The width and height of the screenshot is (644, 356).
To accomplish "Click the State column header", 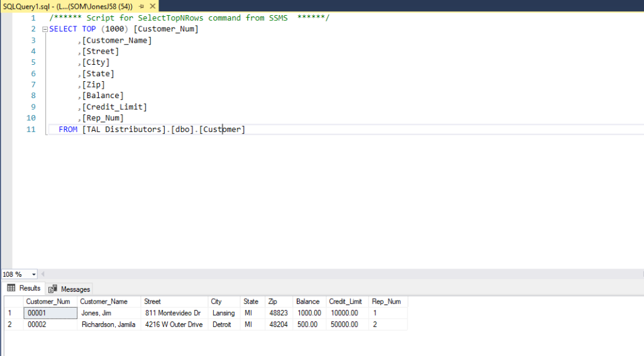I will [252, 301].
